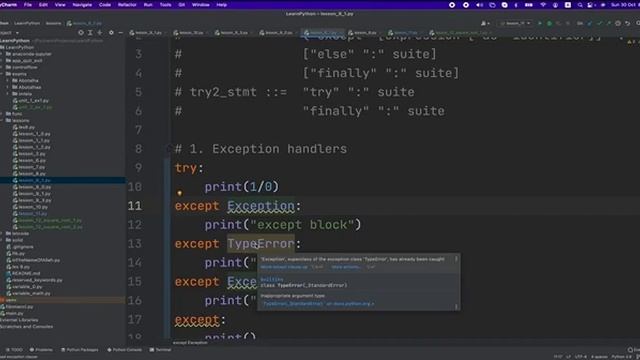
Task: Open macOS Spotlight search icon
Action: click(580, 5)
